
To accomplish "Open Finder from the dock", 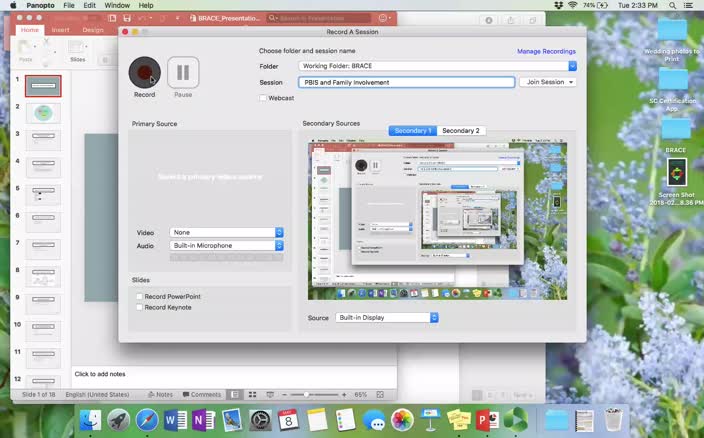I will (90, 420).
